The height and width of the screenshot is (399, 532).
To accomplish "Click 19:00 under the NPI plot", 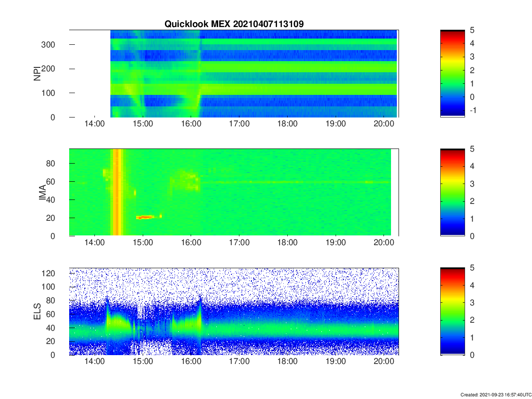I will [x=336, y=124].
